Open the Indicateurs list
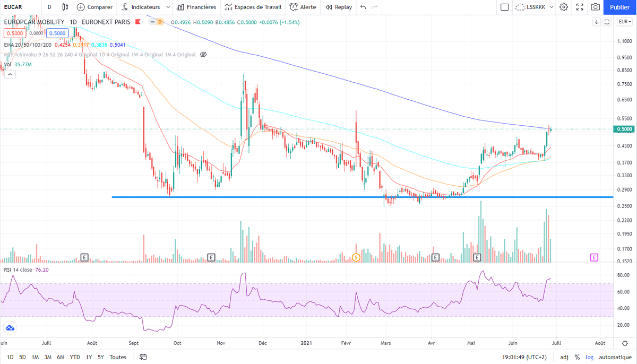 141,7
